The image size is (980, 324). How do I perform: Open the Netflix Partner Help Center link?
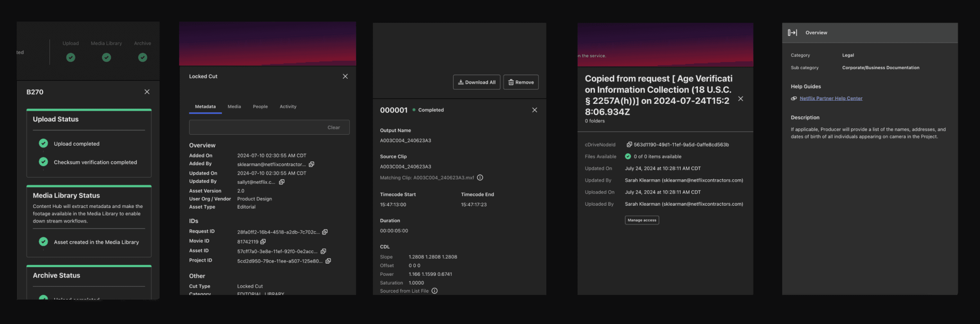[831, 98]
